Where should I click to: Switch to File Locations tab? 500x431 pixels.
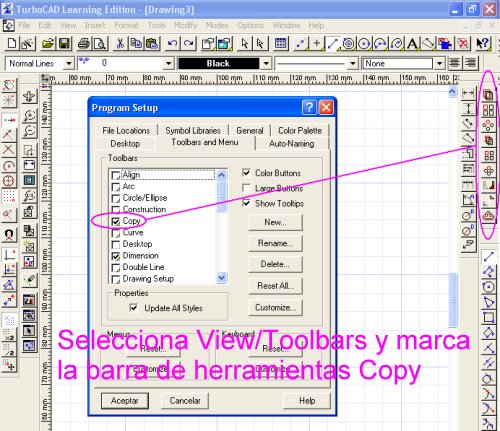[x=126, y=130]
